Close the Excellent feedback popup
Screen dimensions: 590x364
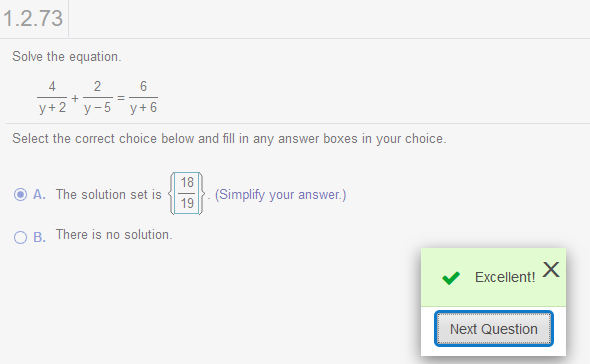pyautogui.click(x=551, y=270)
